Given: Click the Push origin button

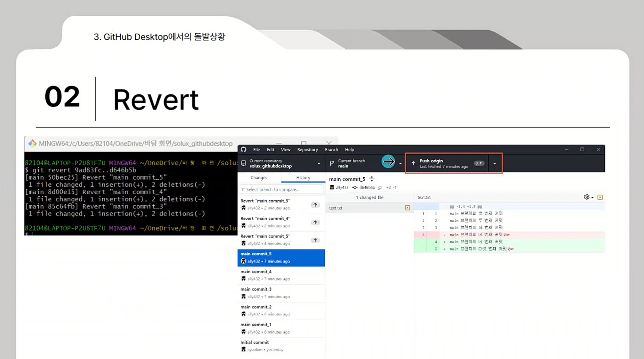Looking at the screenshot, I should click(x=447, y=164).
